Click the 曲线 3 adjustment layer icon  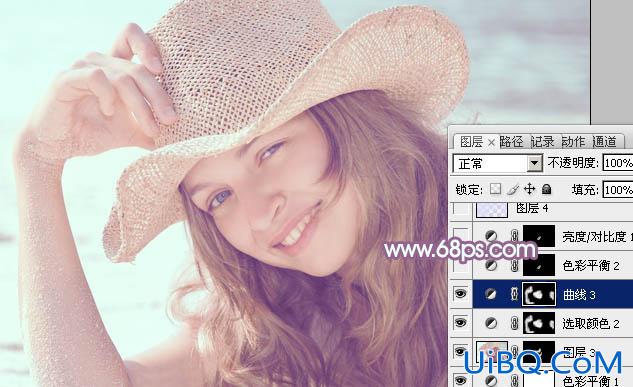coord(491,294)
